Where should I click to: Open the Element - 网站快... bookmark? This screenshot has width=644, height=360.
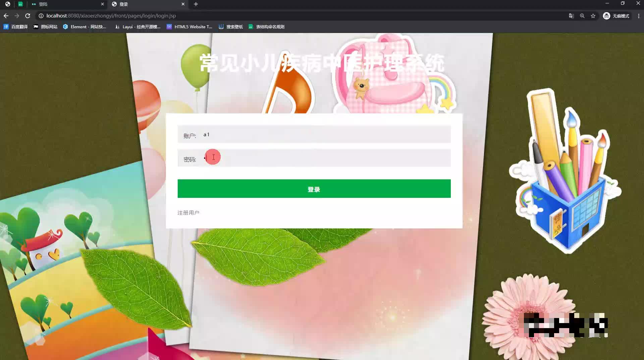85,27
